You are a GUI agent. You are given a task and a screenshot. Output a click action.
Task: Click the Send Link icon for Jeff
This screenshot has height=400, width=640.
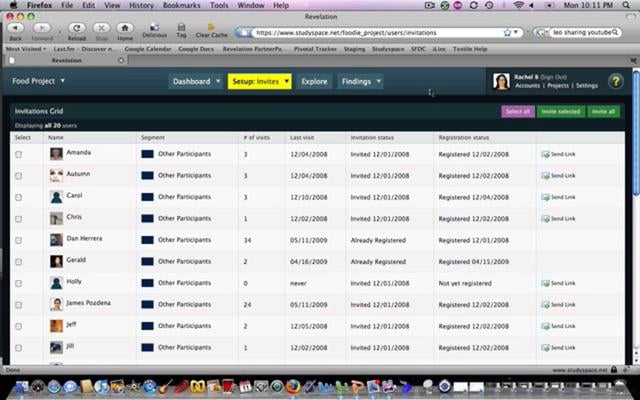click(545, 326)
